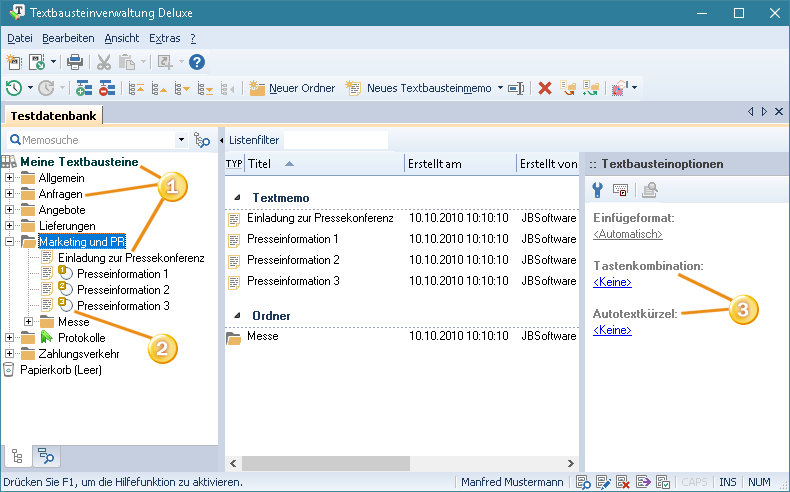Expand the Messe subfolder in tree
The width and height of the screenshot is (790, 492).
pos(28,322)
